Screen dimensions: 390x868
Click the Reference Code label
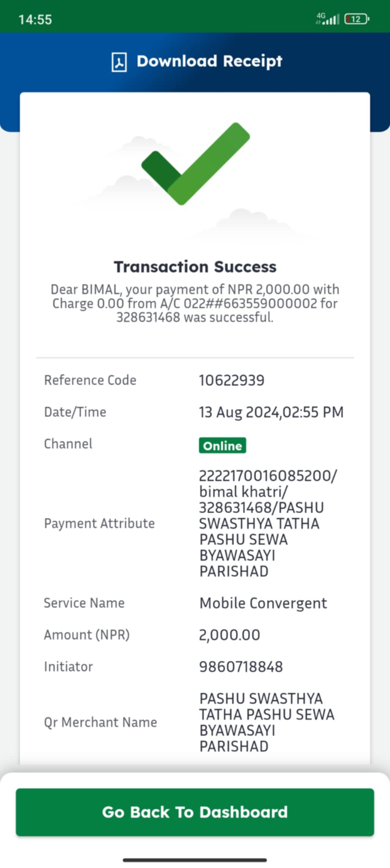pyautogui.click(x=90, y=380)
